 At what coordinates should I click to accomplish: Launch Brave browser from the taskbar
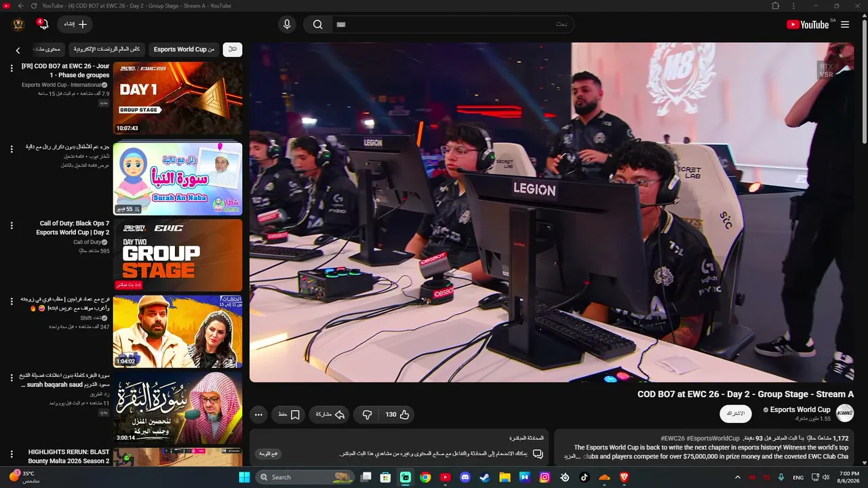pos(624,477)
